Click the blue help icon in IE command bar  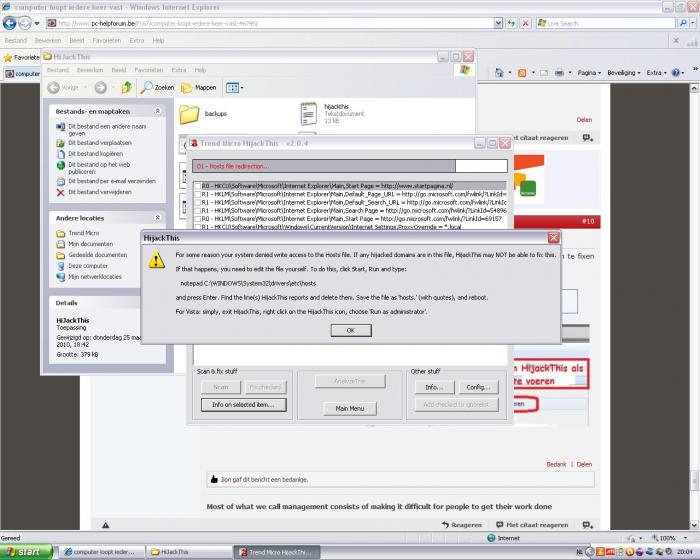(676, 73)
